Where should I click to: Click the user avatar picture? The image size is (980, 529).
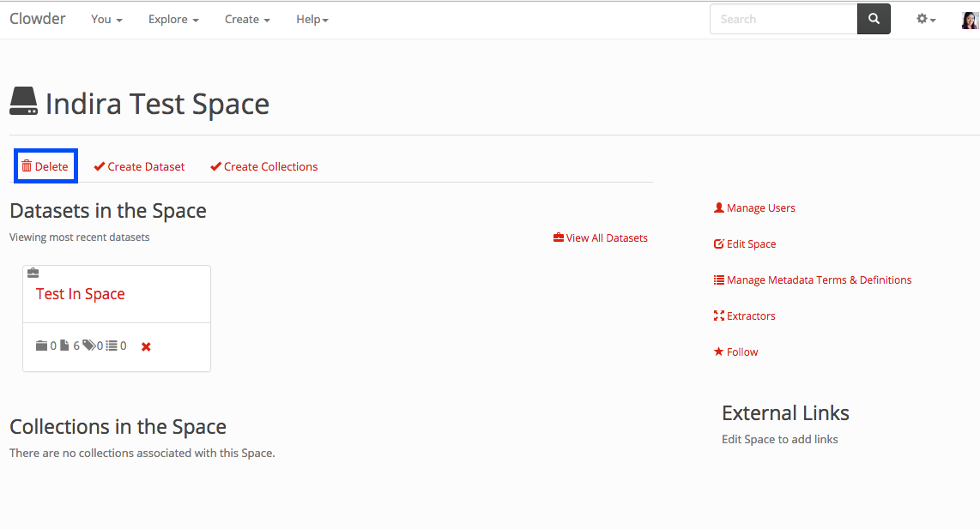click(x=970, y=20)
